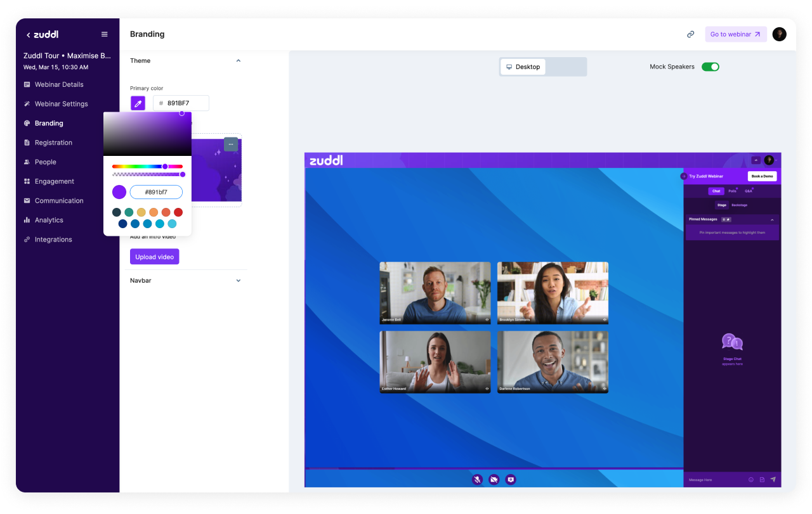This screenshot has height=514, width=812.
Task: Open the preview navbar profile avatar
Action: [769, 160]
